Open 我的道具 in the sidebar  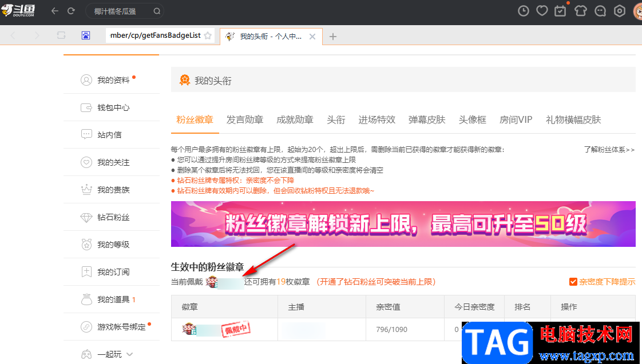click(113, 299)
